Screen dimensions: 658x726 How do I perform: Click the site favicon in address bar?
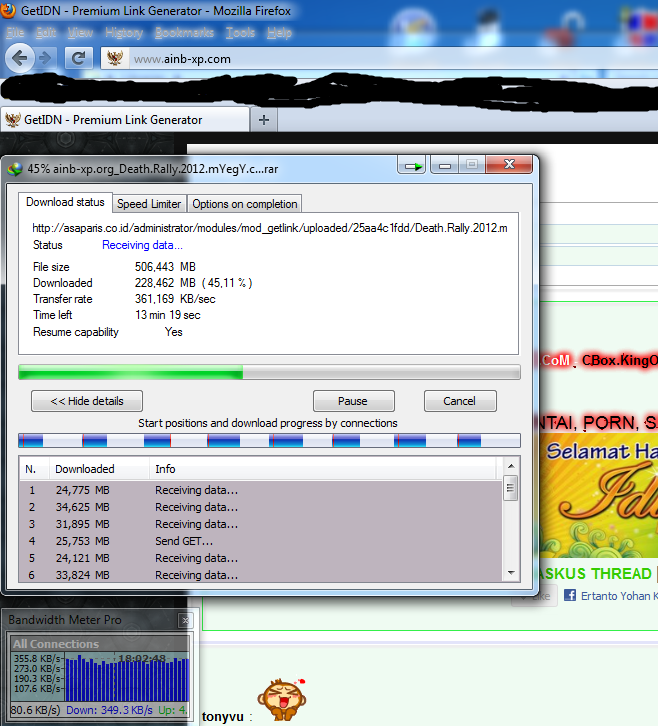tap(114, 58)
